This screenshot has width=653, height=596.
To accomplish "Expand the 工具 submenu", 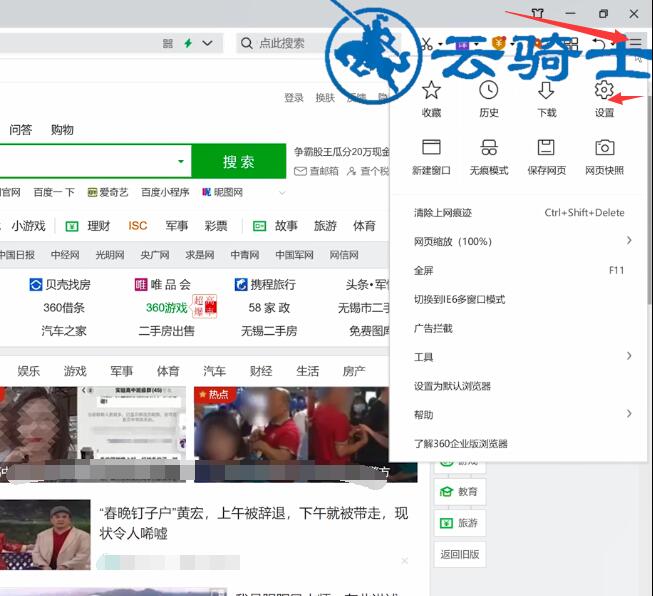I will 629,356.
